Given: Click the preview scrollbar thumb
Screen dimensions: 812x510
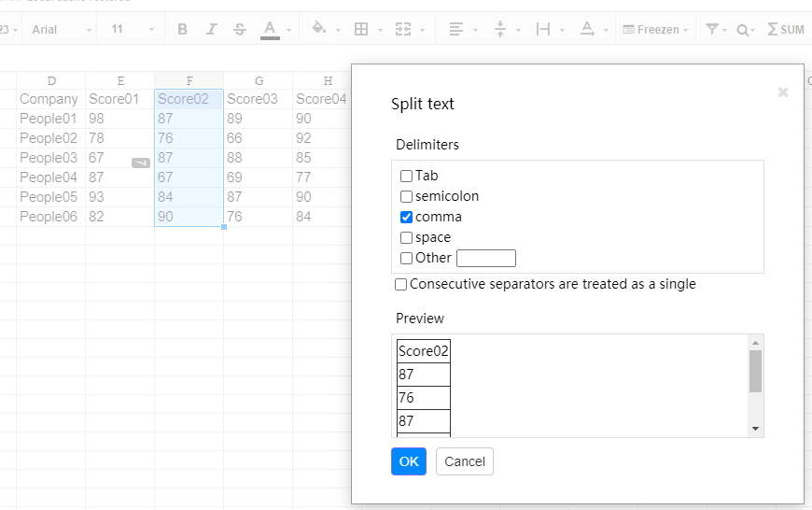Looking at the screenshot, I should [x=756, y=371].
